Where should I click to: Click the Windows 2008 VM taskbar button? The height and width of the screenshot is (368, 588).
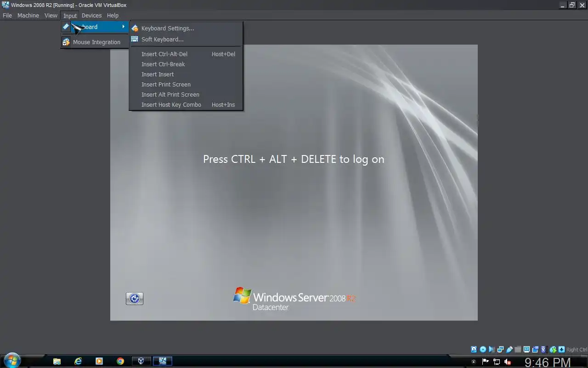[163, 361]
